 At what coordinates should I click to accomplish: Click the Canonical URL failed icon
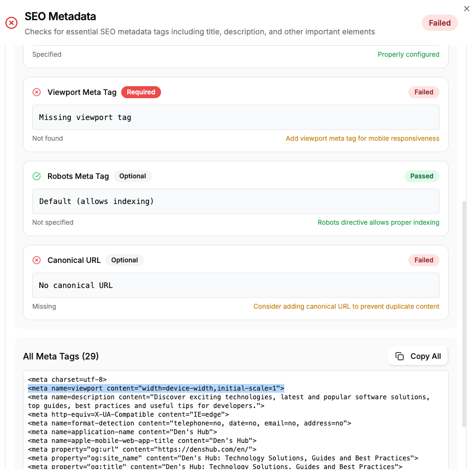tap(37, 260)
